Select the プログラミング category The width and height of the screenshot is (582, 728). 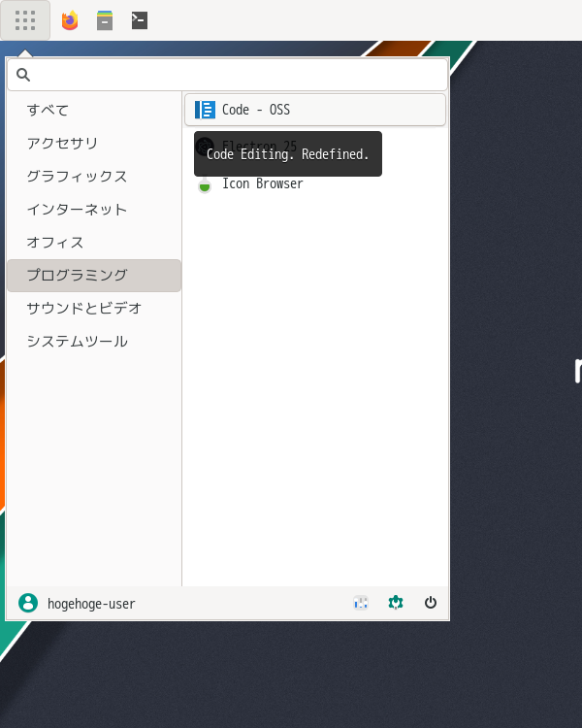click(94, 276)
